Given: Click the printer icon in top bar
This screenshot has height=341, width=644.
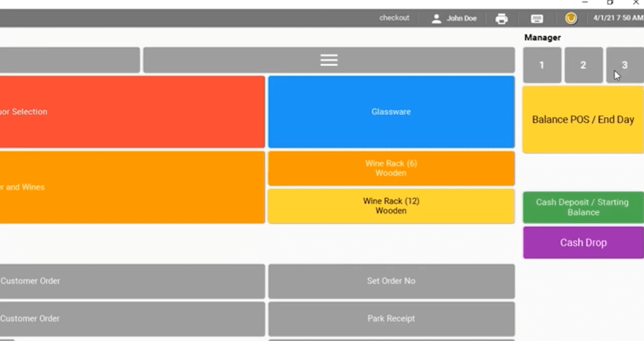Looking at the screenshot, I should (502, 18).
